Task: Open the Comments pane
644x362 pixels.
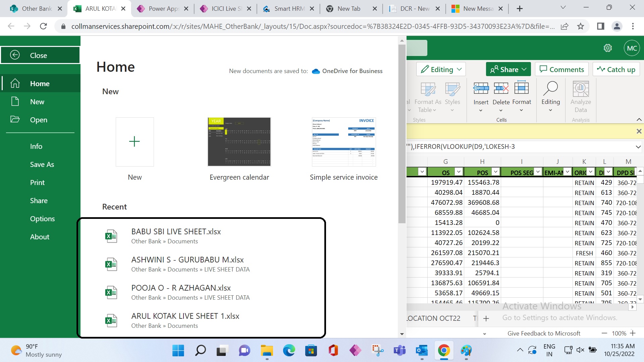Action: (x=562, y=69)
